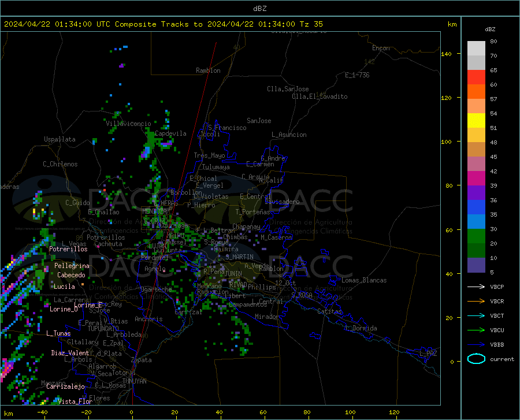This screenshot has height=420, width=520.
Task: Pick the green 30 dBZ color swatch
Action: pos(476,236)
